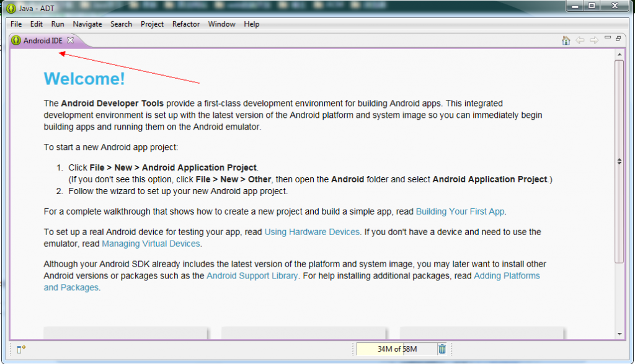635x364 pixels.
Task: Open the Building Your First App link
Action: 460,211
